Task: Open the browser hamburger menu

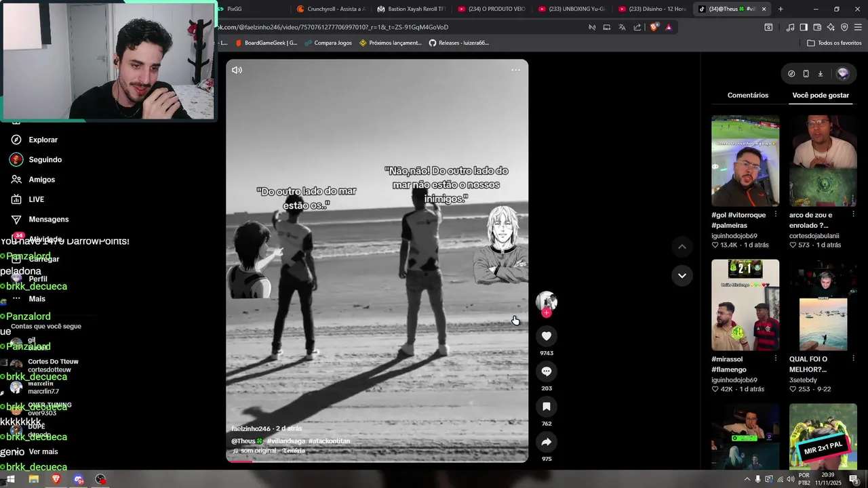Action: tap(858, 27)
